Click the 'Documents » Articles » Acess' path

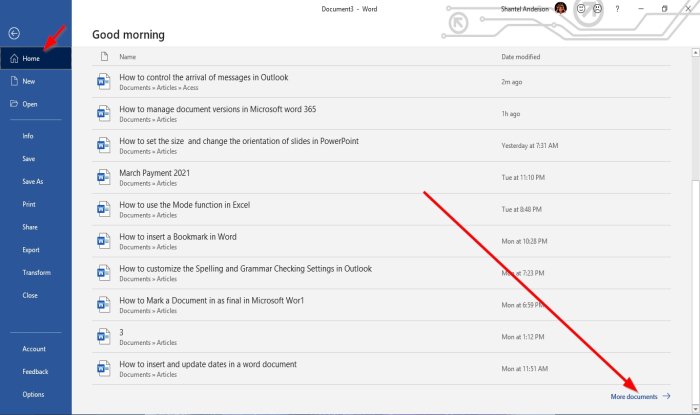tap(158, 88)
